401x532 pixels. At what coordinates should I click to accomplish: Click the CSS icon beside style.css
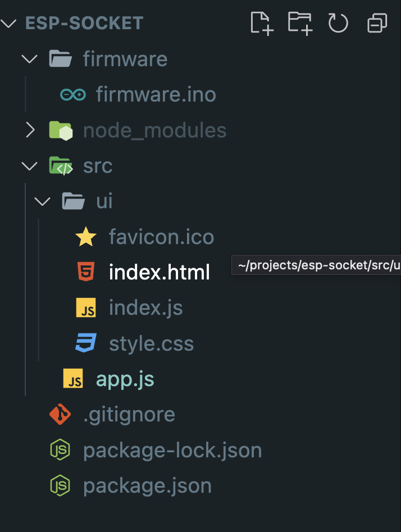tap(86, 343)
